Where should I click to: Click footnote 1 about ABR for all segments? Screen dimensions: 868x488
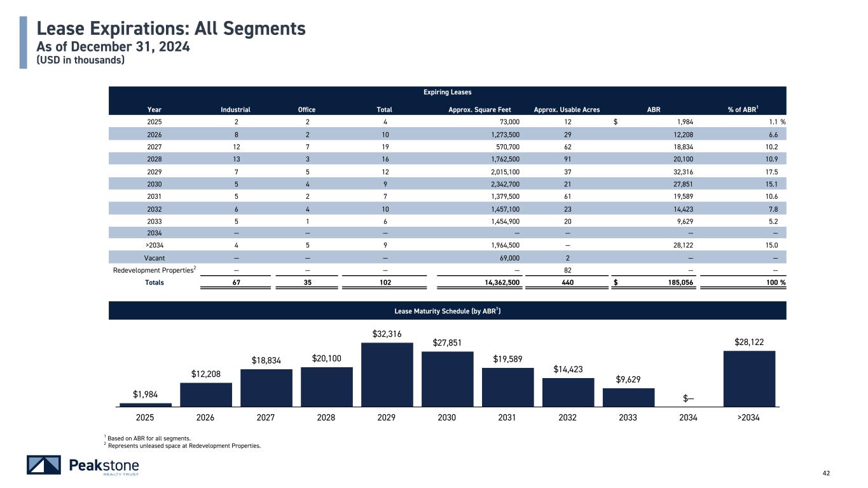(149, 438)
